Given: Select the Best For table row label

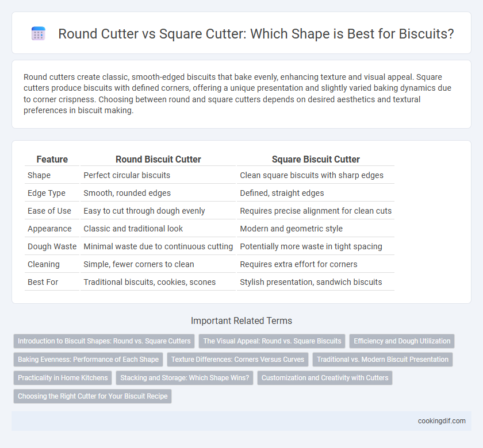Looking at the screenshot, I should coord(43,282).
